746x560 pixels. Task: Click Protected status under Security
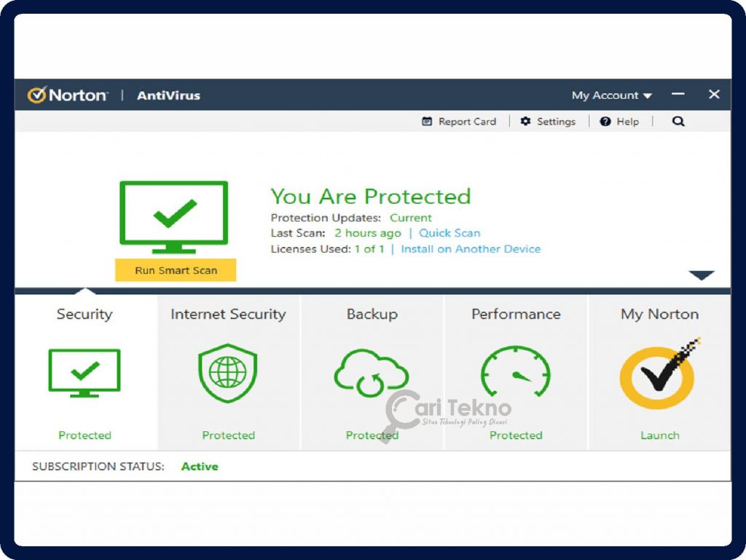pyautogui.click(x=85, y=435)
